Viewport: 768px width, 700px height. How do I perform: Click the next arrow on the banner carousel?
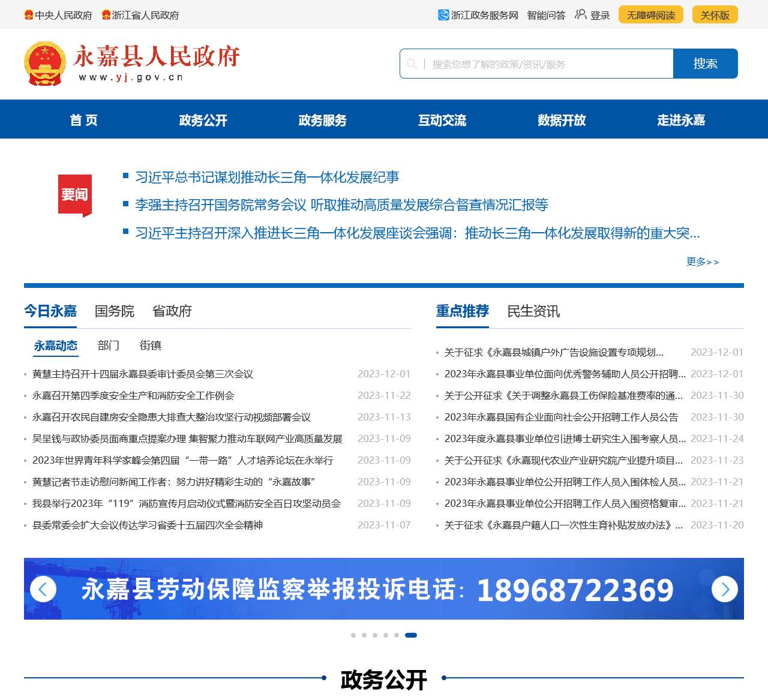point(725,589)
